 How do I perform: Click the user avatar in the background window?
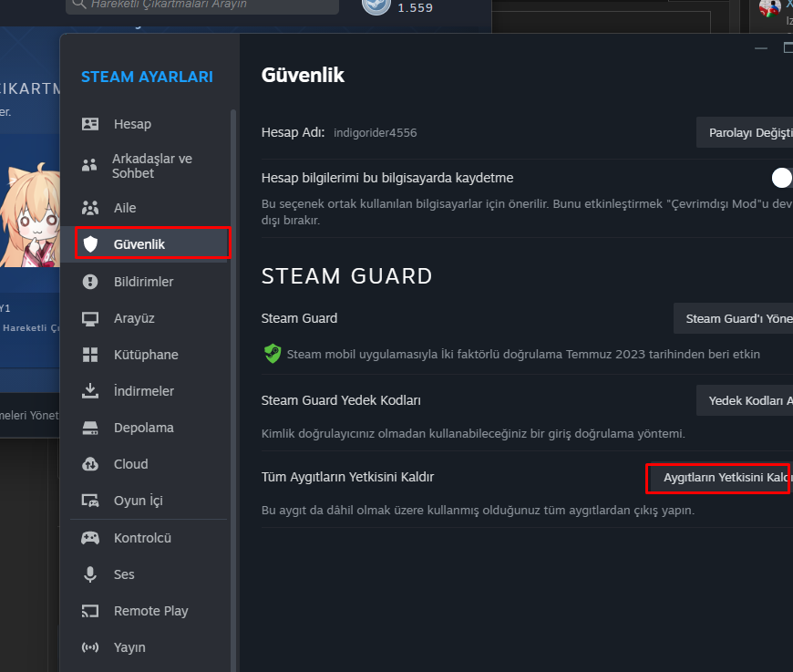tap(769, 7)
